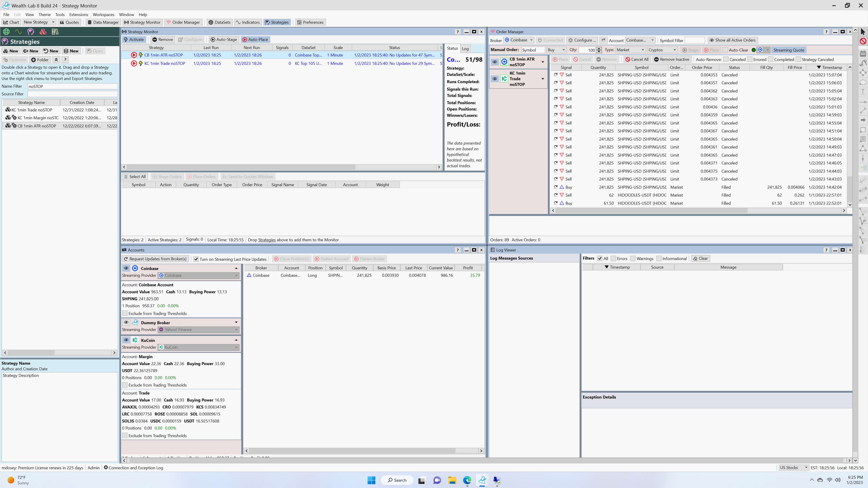The width and height of the screenshot is (868, 488).
Task: Open Wealth-Lab icon in Windows taskbar
Action: [482, 480]
